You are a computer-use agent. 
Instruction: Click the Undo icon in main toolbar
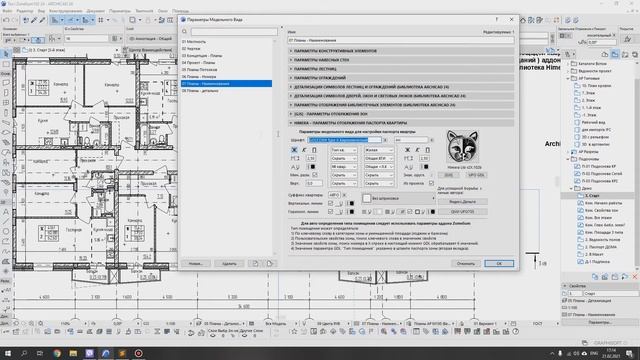[x=6, y=20]
